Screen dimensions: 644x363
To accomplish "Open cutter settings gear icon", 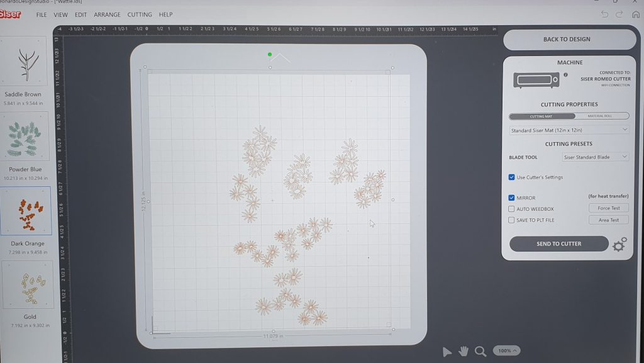I will pos(619,245).
